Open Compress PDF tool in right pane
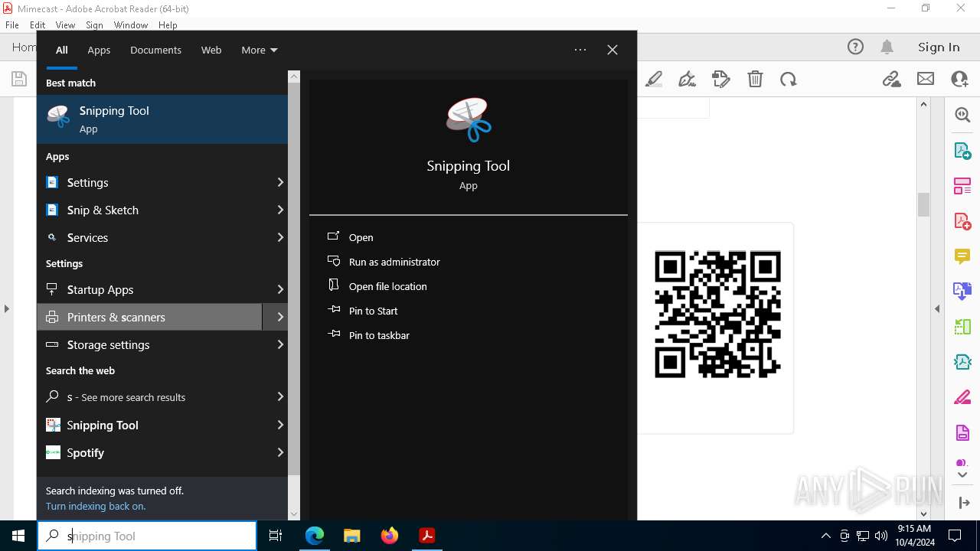The image size is (980, 551). [962, 362]
